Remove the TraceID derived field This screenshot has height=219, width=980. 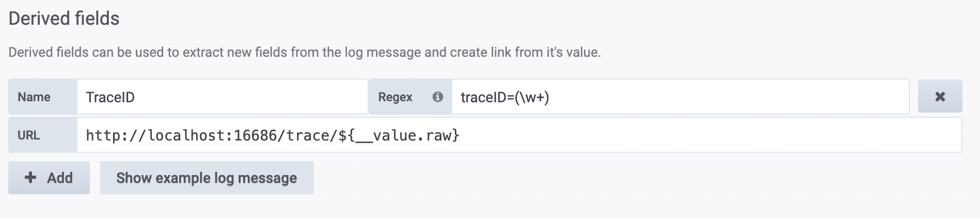940,97
